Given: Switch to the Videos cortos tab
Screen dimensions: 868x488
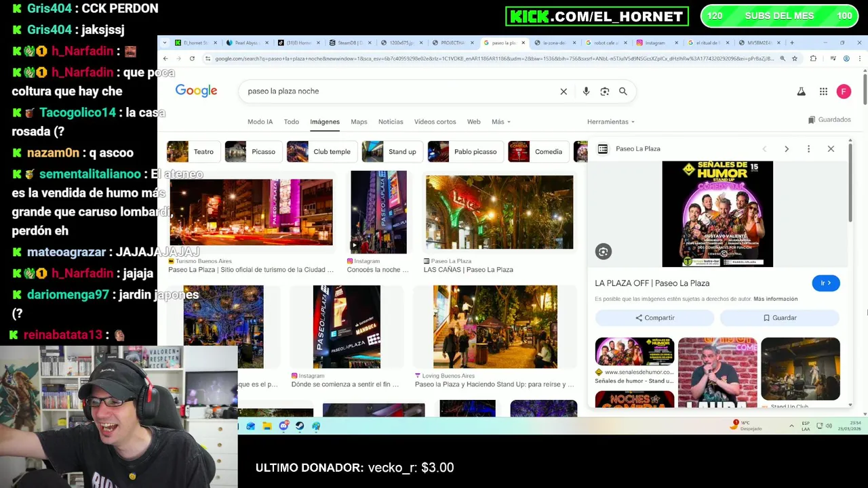Looking at the screenshot, I should [435, 122].
